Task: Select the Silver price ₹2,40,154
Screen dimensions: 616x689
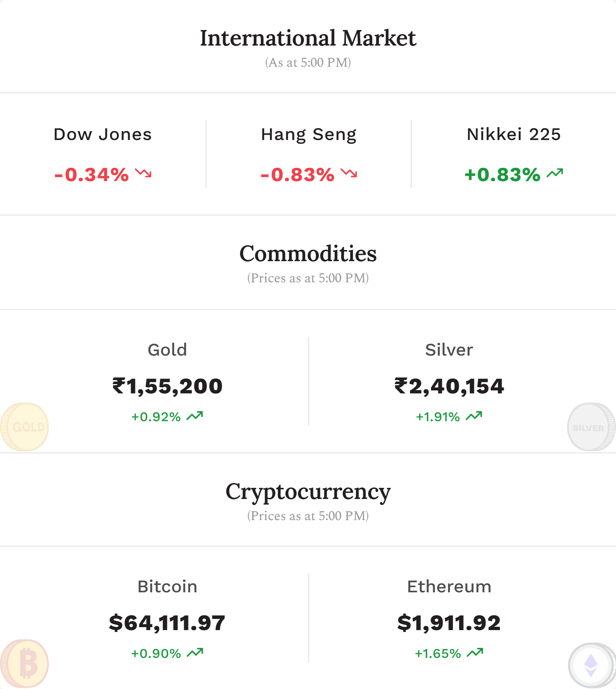Action: click(x=449, y=386)
